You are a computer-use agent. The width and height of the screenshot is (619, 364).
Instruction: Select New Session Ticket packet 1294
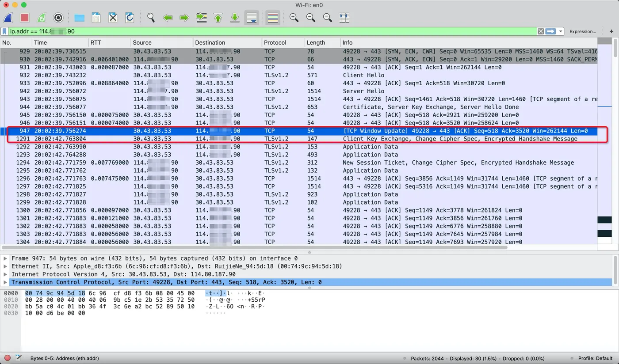pos(299,163)
